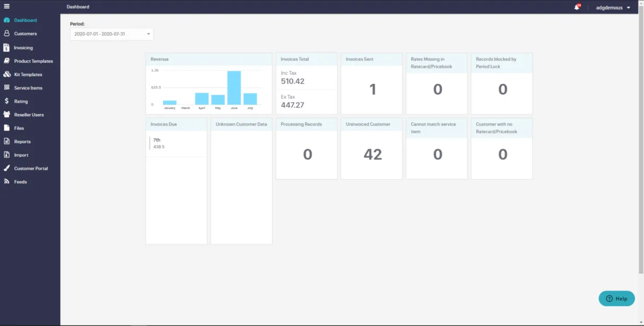Click the Reseller Users group icon
The height and width of the screenshot is (326, 644).
[x=6, y=115]
